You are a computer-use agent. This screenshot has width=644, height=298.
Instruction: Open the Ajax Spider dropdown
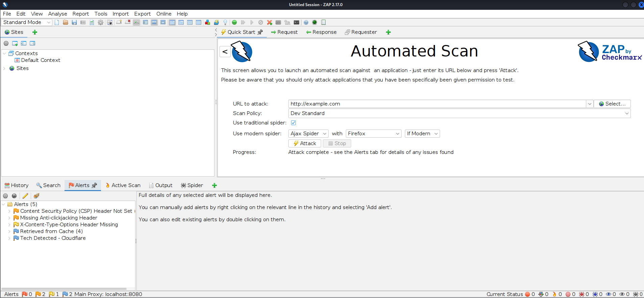308,134
